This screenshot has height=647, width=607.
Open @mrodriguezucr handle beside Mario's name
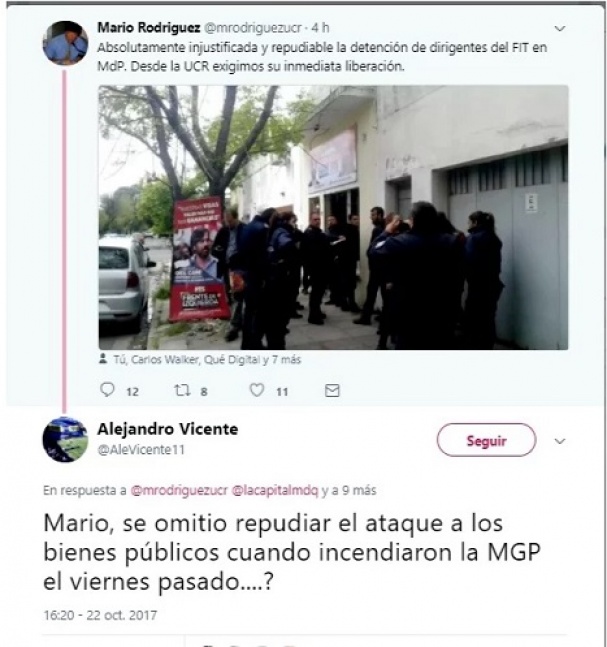tap(253, 28)
